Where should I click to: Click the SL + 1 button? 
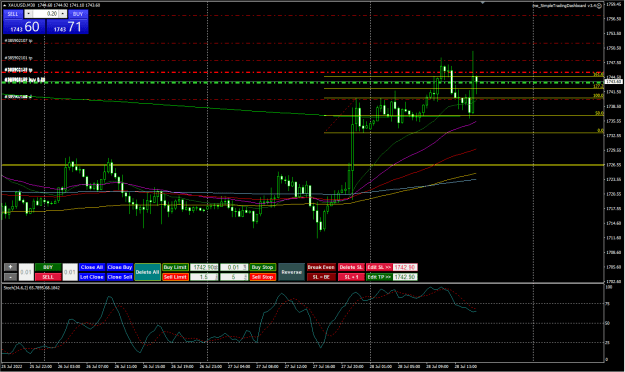tap(351, 277)
